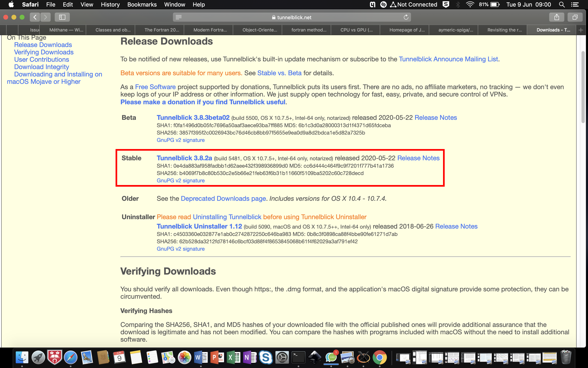588x368 pixels.
Task: Open Release Notes for stable 3.8.2a
Action: click(x=418, y=158)
